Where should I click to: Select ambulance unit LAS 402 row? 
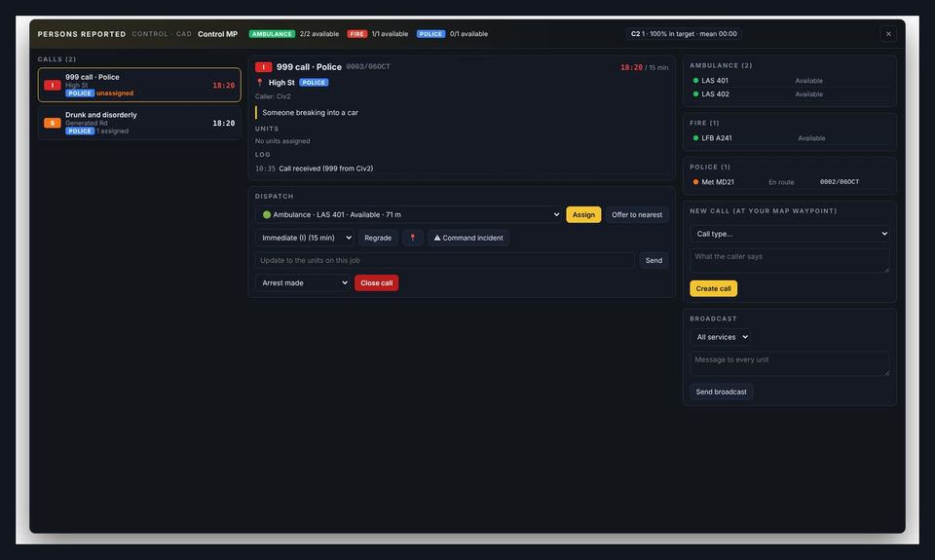click(790, 94)
